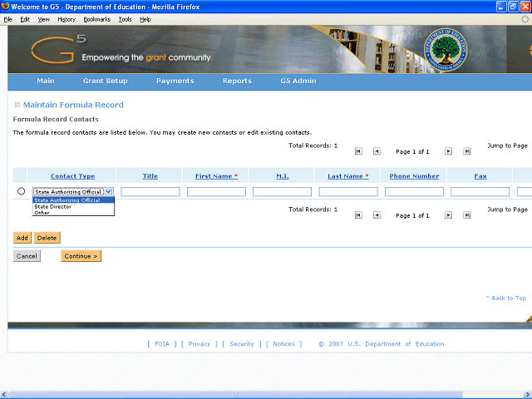
Task: Go to first page in upper pager
Action: point(358,151)
